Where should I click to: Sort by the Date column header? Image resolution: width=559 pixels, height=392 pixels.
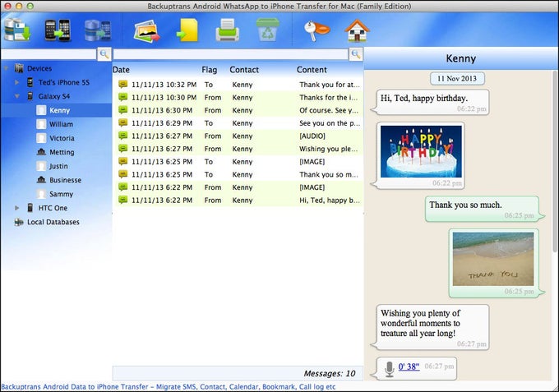[121, 70]
